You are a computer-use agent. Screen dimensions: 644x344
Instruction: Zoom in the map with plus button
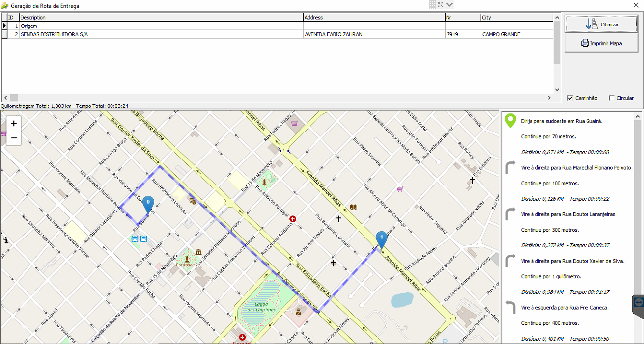tap(14, 123)
